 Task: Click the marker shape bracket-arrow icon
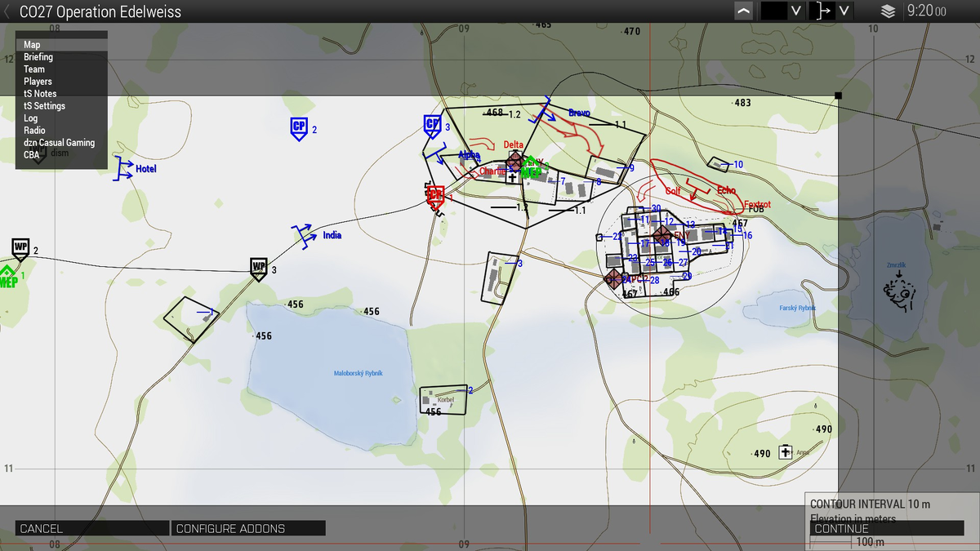click(x=822, y=11)
